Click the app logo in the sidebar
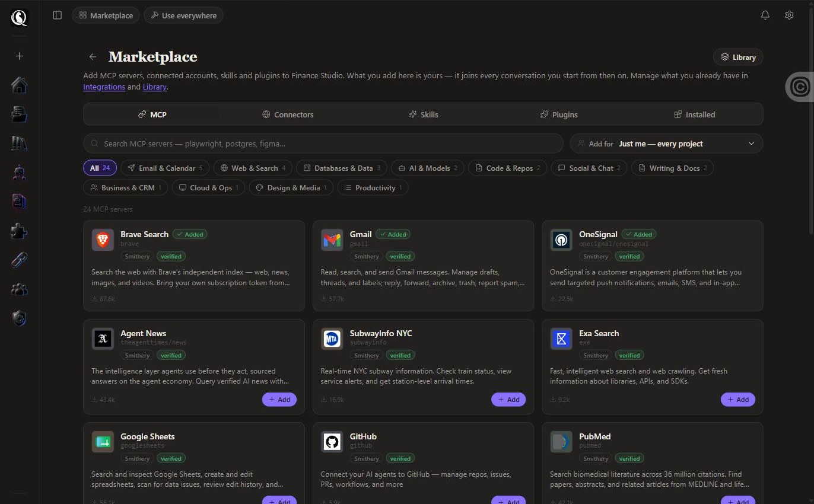814x504 pixels. pos(19,18)
